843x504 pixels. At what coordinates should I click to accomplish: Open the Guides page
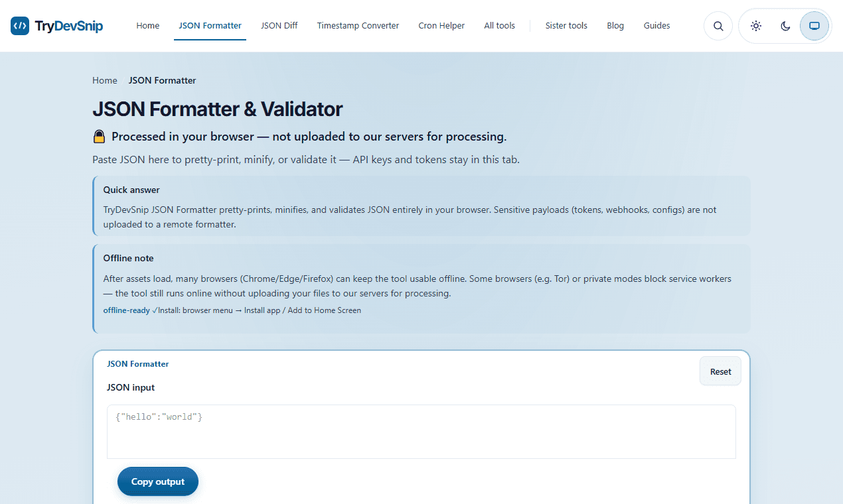657,26
